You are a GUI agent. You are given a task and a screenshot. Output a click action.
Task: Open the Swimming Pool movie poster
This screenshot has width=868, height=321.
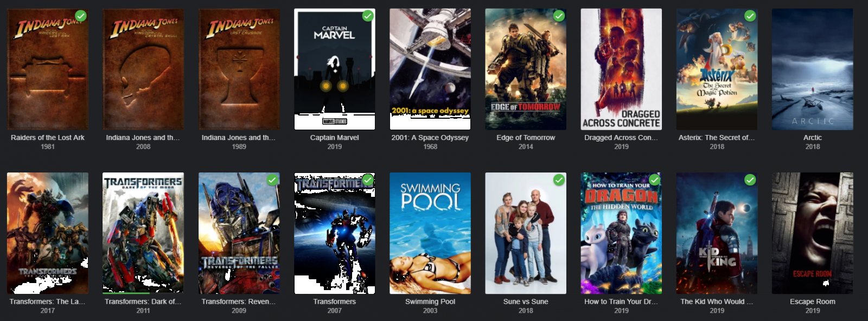(x=430, y=233)
